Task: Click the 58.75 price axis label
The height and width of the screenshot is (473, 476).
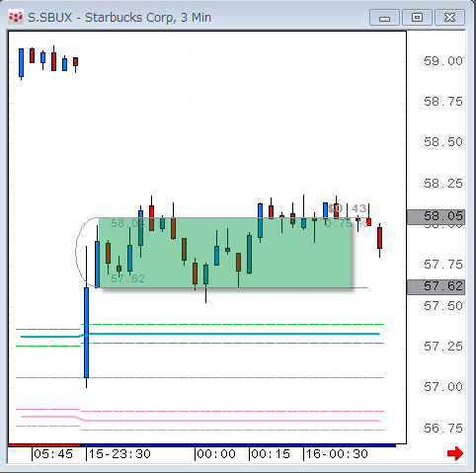Action: tap(443, 102)
